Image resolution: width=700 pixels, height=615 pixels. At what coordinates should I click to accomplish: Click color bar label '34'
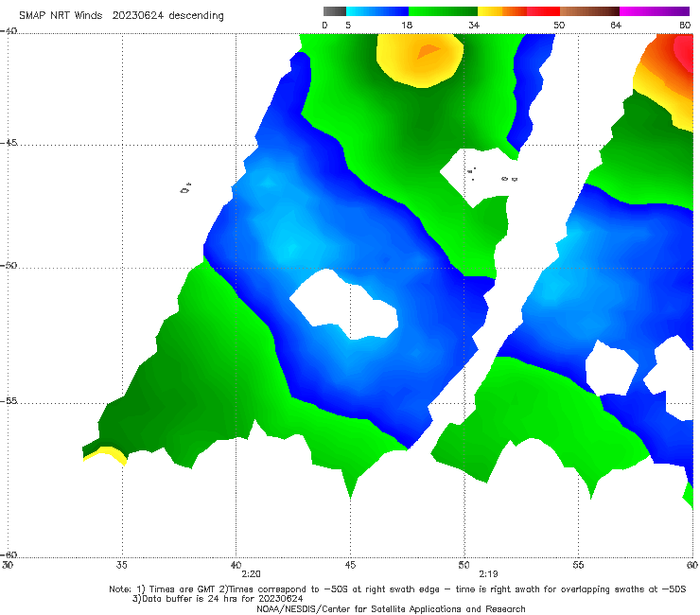(x=474, y=25)
